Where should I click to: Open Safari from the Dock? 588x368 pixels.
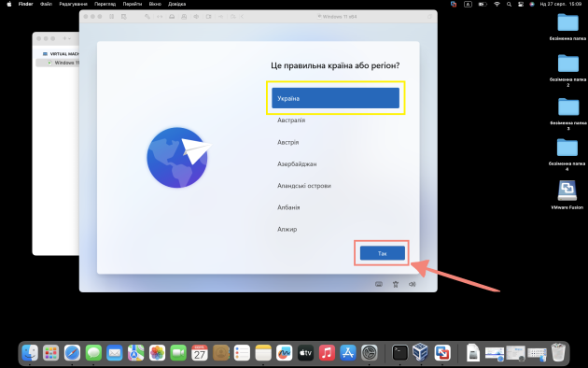[x=72, y=353]
